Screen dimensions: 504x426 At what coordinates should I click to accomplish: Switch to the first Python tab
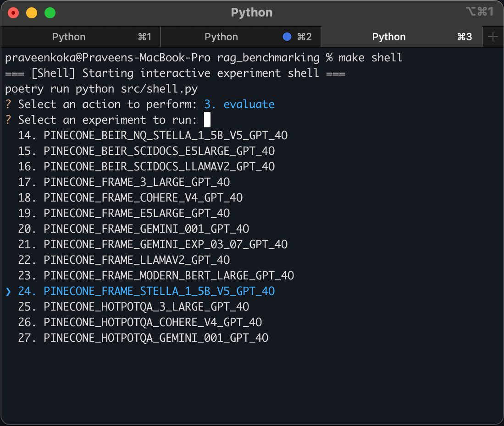pos(80,37)
